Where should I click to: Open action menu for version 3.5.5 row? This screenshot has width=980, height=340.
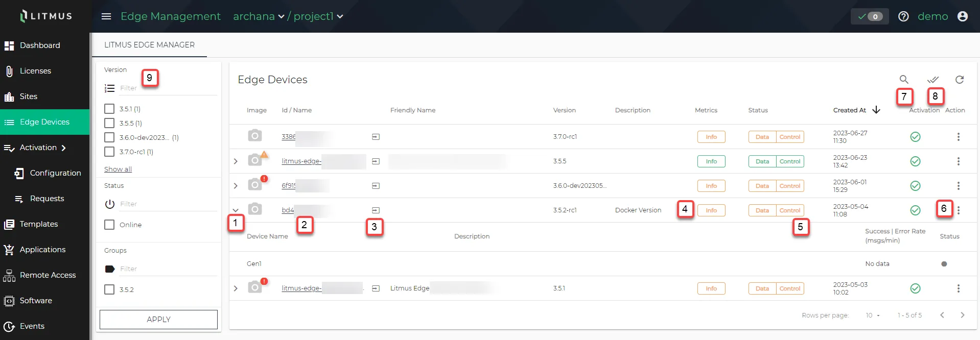click(x=959, y=161)
